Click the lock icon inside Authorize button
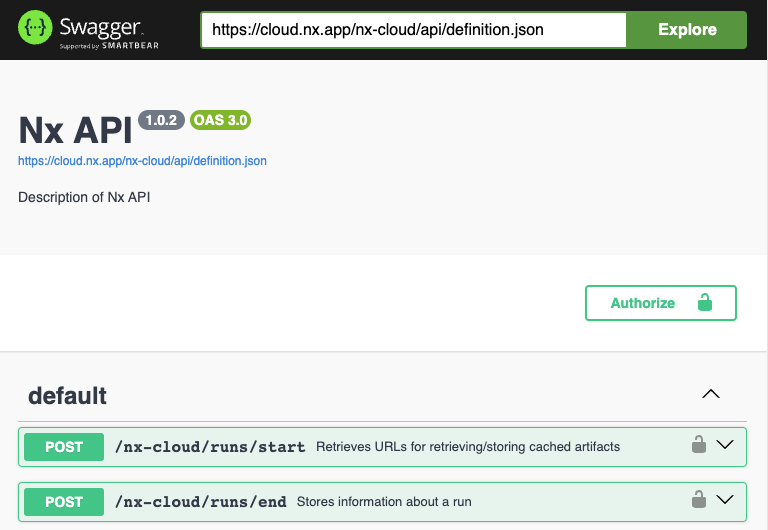This screenshot has height=530, width=768. (x=704, y=303)
